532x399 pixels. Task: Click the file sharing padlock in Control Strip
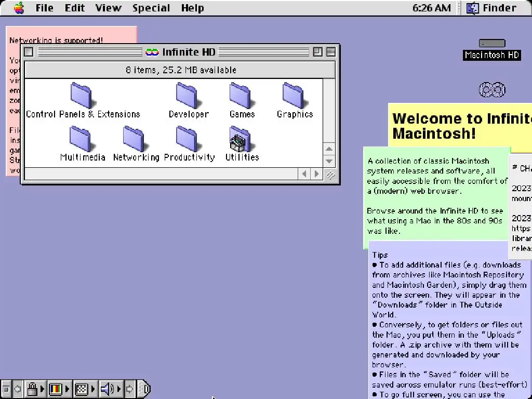point(32,389)
